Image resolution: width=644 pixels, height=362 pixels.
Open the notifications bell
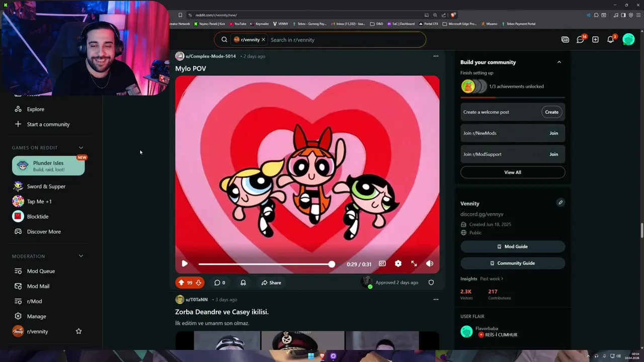611,39
